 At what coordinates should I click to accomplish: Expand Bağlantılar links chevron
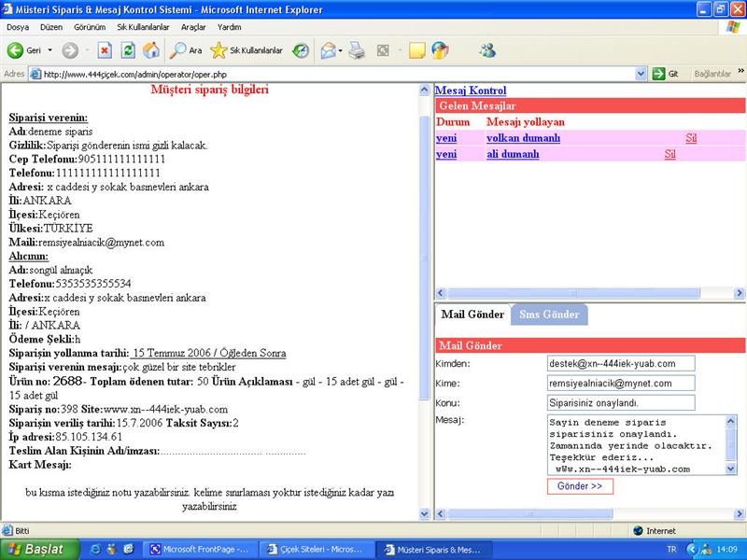pos(740,71)
